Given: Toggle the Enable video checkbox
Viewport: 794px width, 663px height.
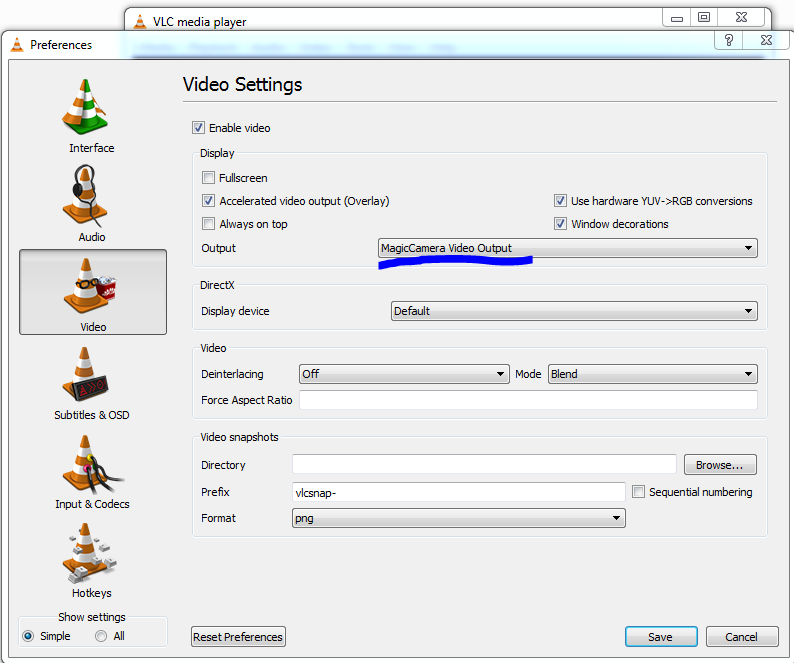Looking at the screenshot, I should (x=198, y=128).
